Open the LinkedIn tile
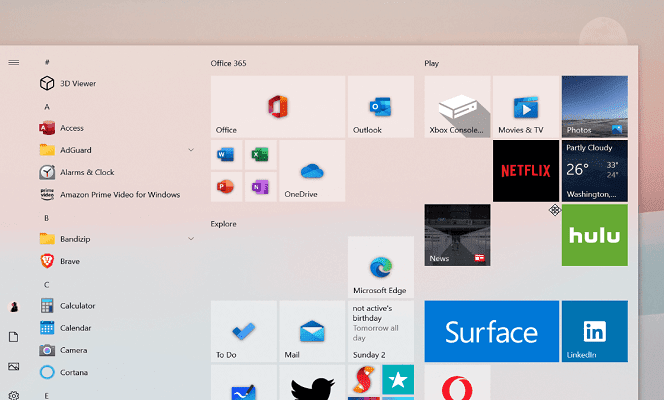Image resolution: width=664 pixels, height=400 pixels. 594,331
